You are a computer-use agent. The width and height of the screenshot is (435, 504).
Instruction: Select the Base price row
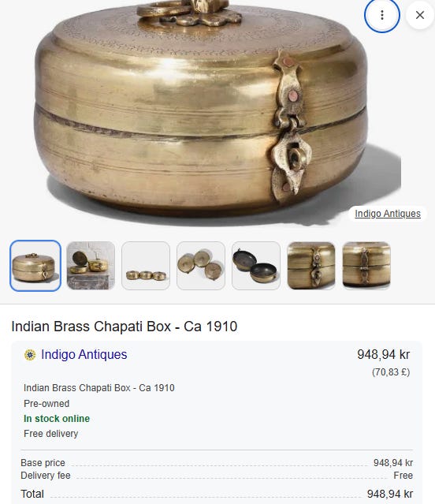(217, 463)
